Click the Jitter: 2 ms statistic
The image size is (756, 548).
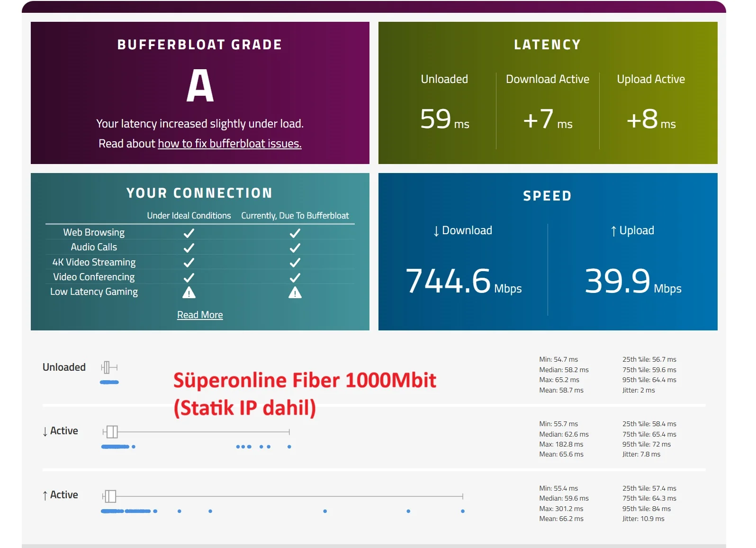click(x=639, y=390)
